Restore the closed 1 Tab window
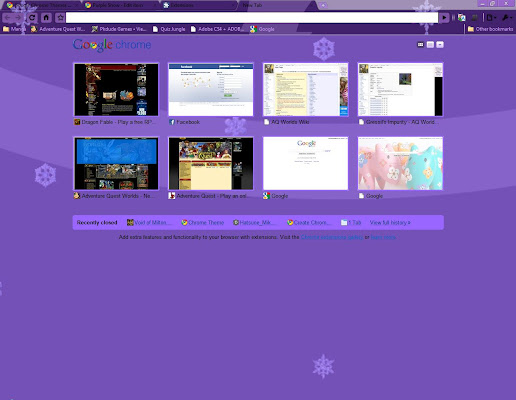 pyautogui.click(x=351, y=222)
